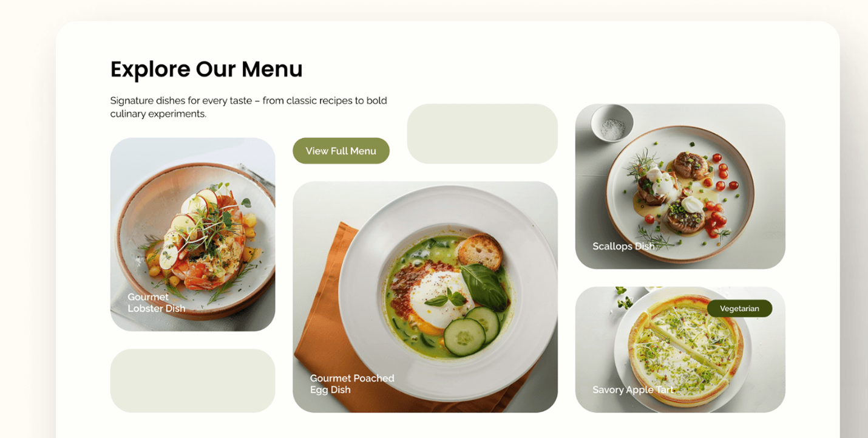Screen dimensions: 868x438
Task: Select the Vegetarian tag badge
Action: 739,309
